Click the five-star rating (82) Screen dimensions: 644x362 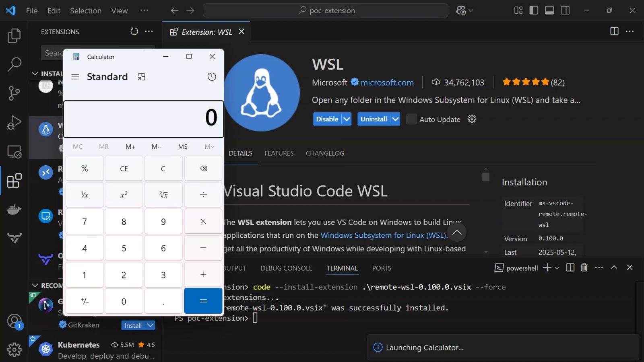pos(533,82)
